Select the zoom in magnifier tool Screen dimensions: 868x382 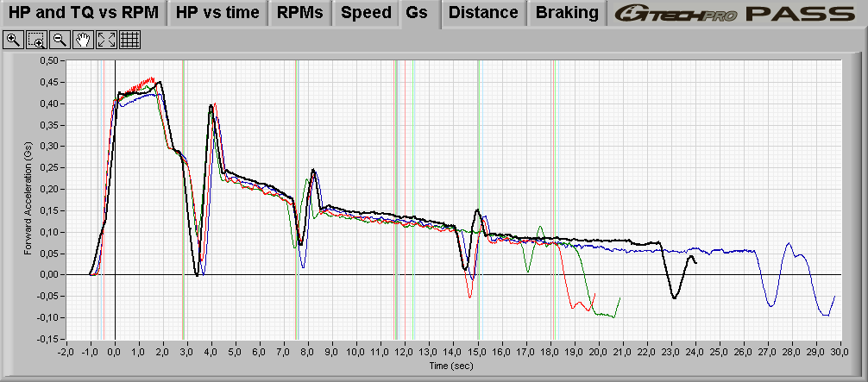[x=13, y=40]
